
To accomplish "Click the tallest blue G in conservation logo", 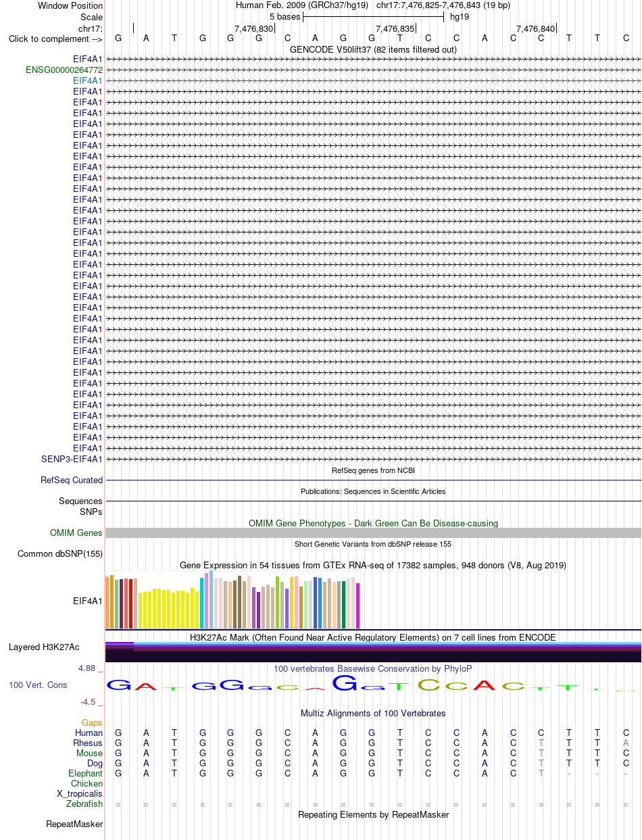I will click(345, 683).
